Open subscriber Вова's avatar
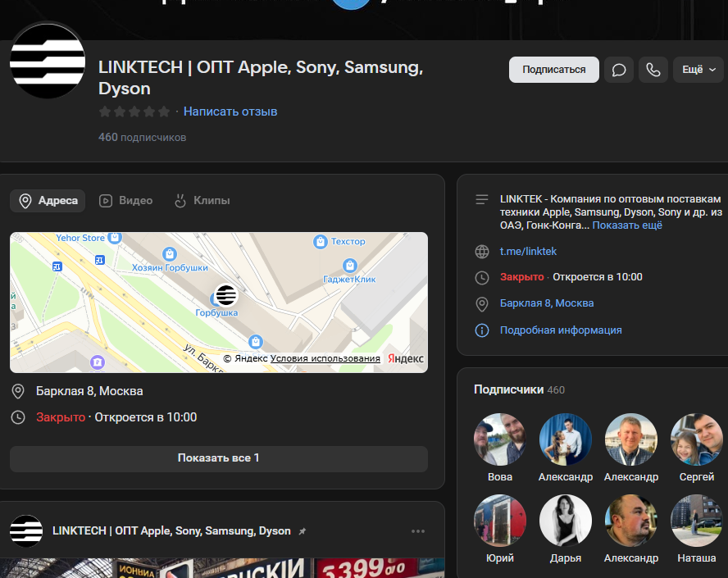This screenshot has height=578, width=728. pyautogui.click(x=499, y=439)
